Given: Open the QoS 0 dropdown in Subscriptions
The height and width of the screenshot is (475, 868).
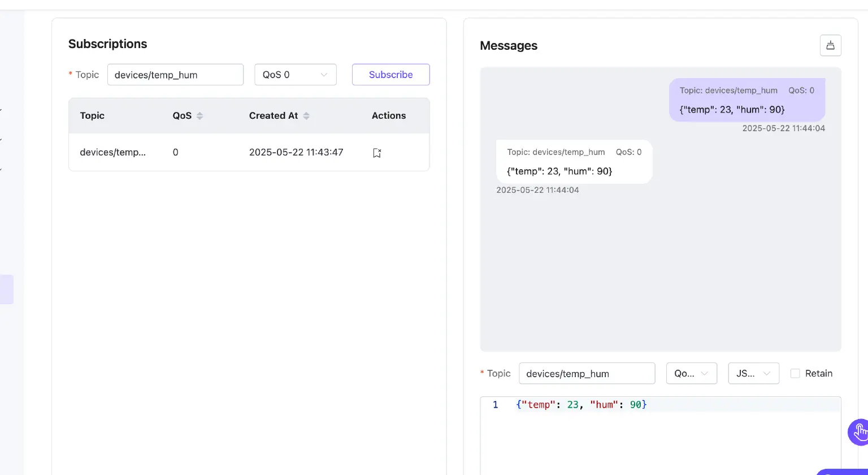Looking at the screenshot, I should coord(295,75).
